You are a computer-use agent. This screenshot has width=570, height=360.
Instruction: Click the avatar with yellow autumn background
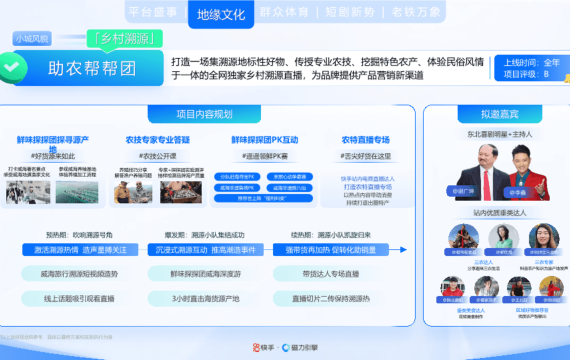click(x=551, y=287)
